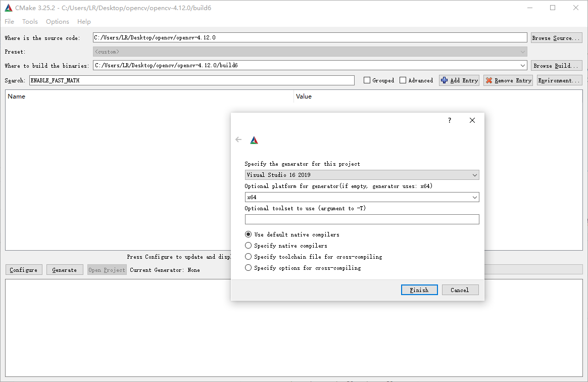Select Specify native compilers option
This screenshot has height=382, width=588.
coord(248,246)
